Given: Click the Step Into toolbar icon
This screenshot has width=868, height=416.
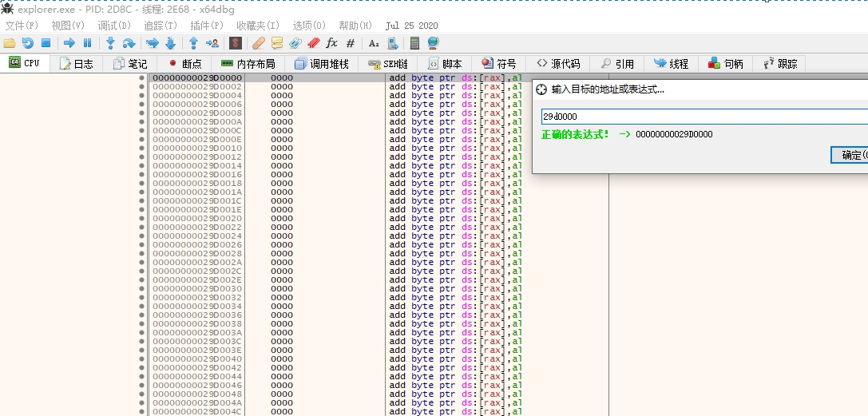Looking at the screenshot, I should pos(111,43).
